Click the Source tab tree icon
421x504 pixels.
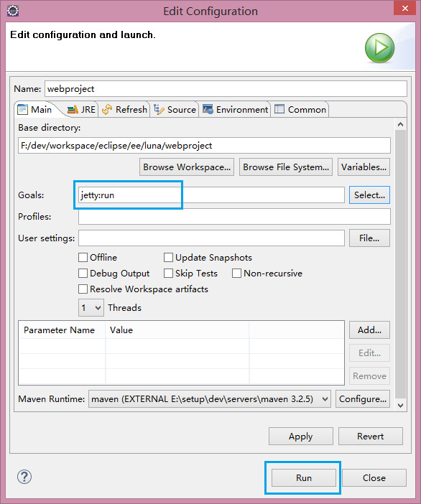159,110
